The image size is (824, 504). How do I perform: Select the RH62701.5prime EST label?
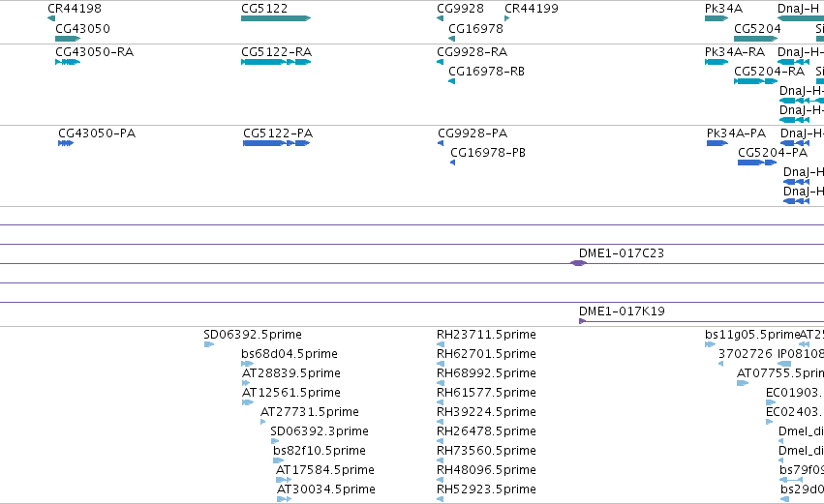[x=487, y=354]
